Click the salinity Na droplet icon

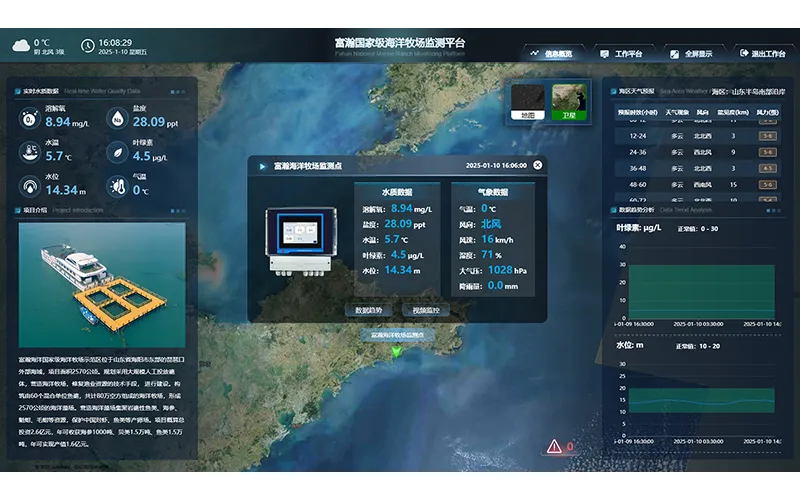[x=117, y=119]
